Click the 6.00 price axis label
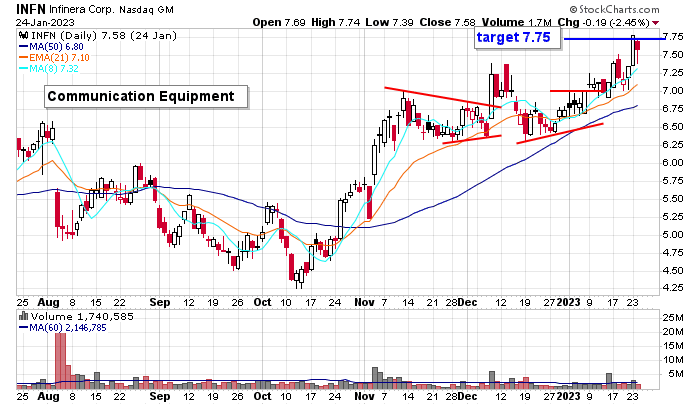The width and height of the screenshot is (700, 405). 673,163
